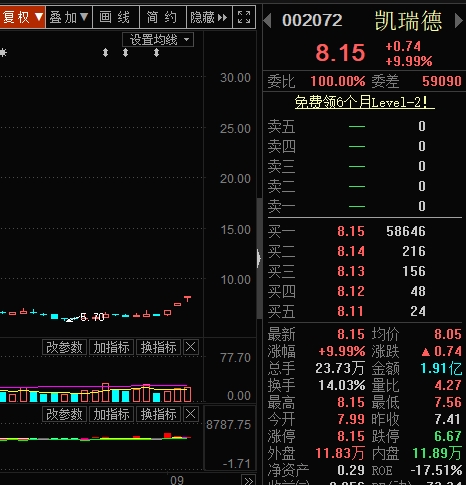Click 改参数 in the bottom indicator panel
The height and width of the screenshot is (485, 466).
pos(65,414)
